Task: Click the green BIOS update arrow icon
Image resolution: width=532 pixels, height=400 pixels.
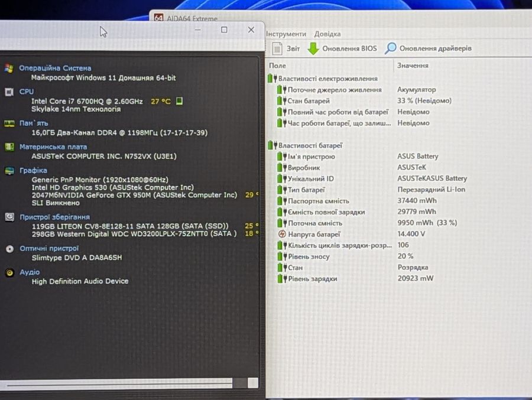Action: coord(313,48)
